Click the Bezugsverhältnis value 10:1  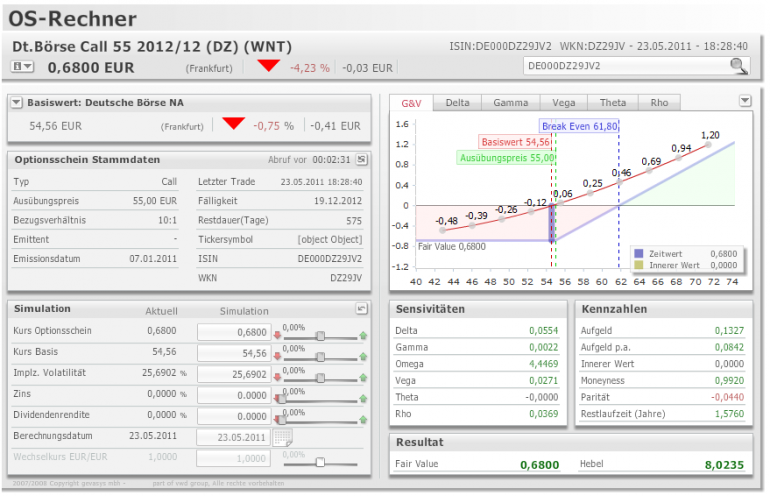(167, 220)
